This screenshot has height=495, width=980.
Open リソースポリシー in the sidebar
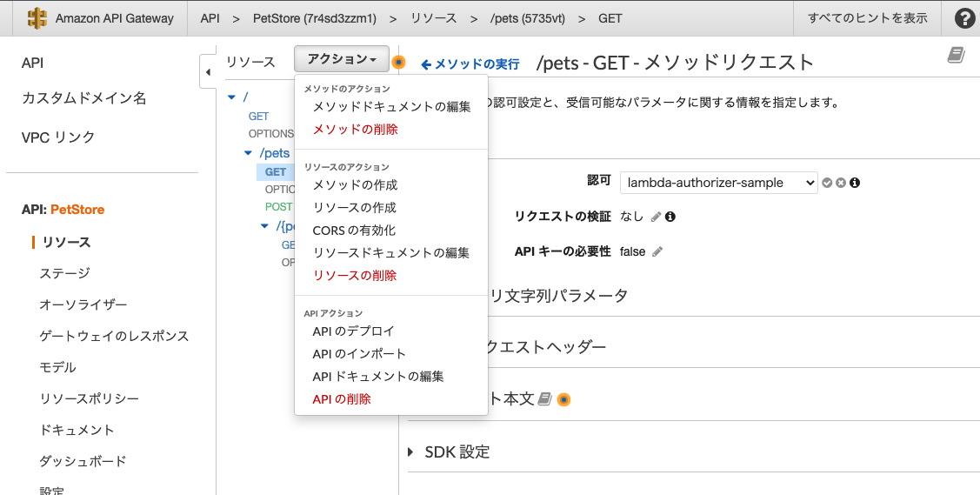tap(90, 398)
